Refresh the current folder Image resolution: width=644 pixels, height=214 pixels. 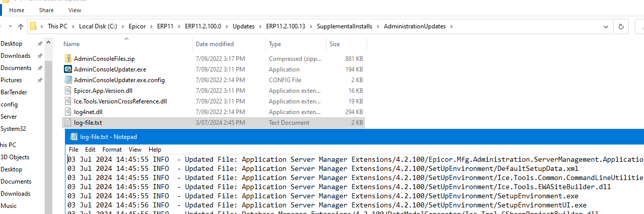pyautogui.click(x=621, y=26)
